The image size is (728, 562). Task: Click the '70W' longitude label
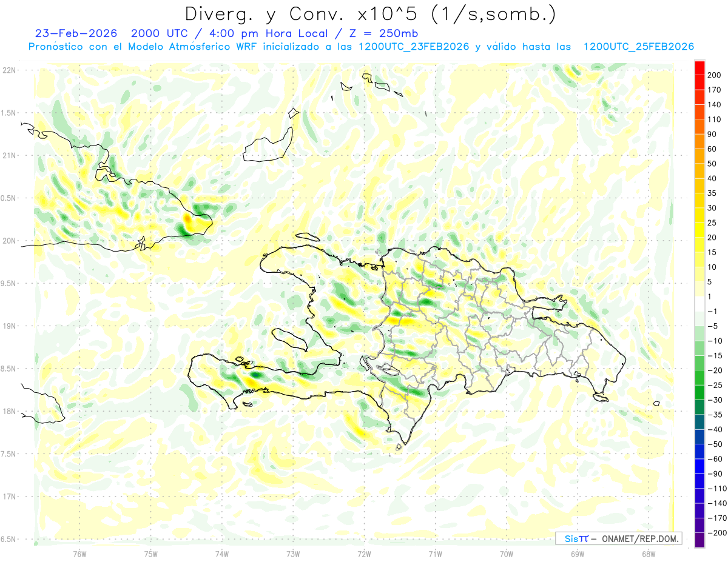point(507,554)
